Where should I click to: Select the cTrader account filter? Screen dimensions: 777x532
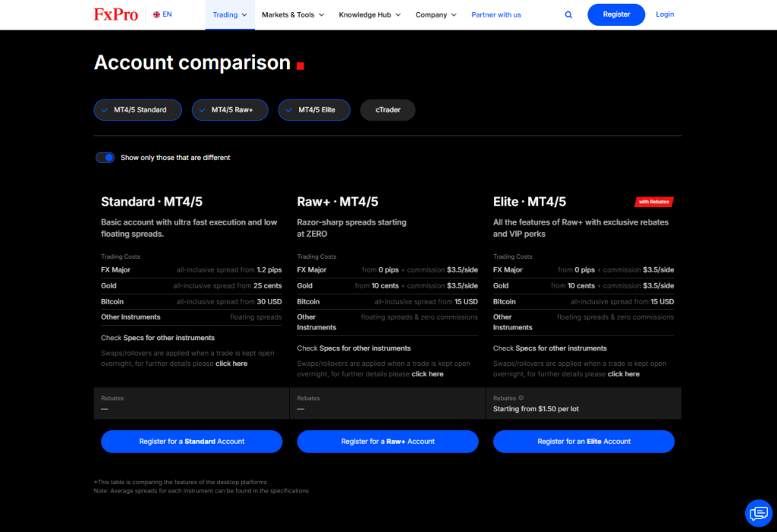(x=388, y=109)
